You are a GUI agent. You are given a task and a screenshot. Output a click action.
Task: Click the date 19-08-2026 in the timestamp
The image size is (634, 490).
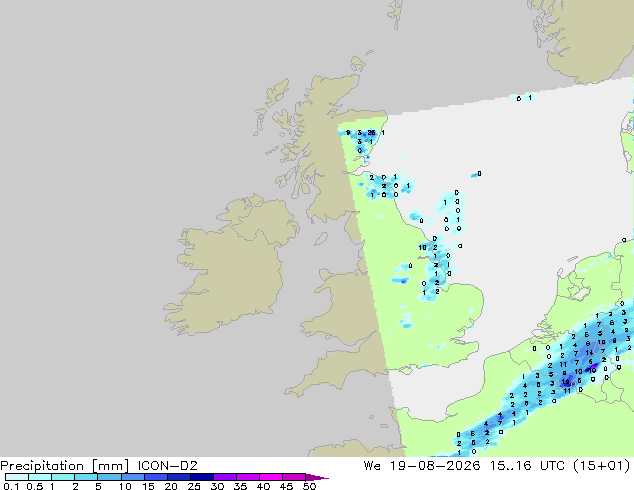coord(435,466)
